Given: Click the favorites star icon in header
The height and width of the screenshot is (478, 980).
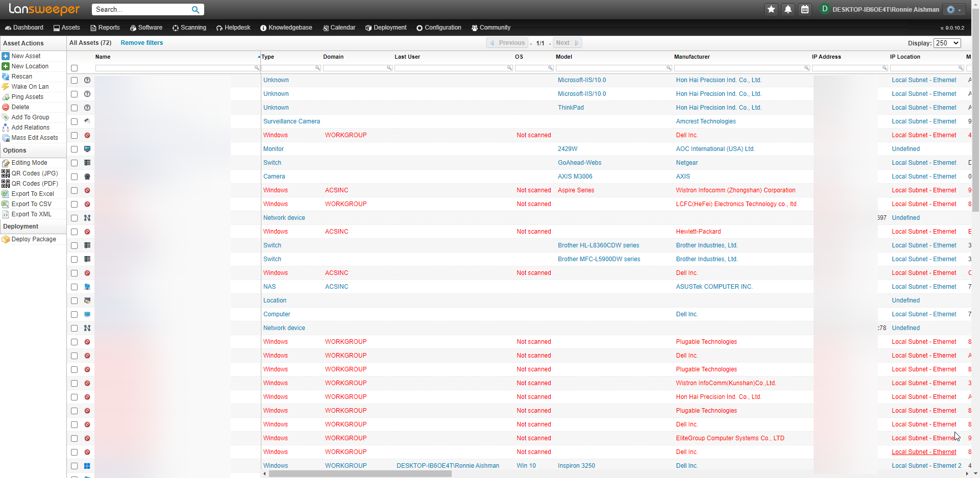Looking at the screenshot, I should (771, 9).
